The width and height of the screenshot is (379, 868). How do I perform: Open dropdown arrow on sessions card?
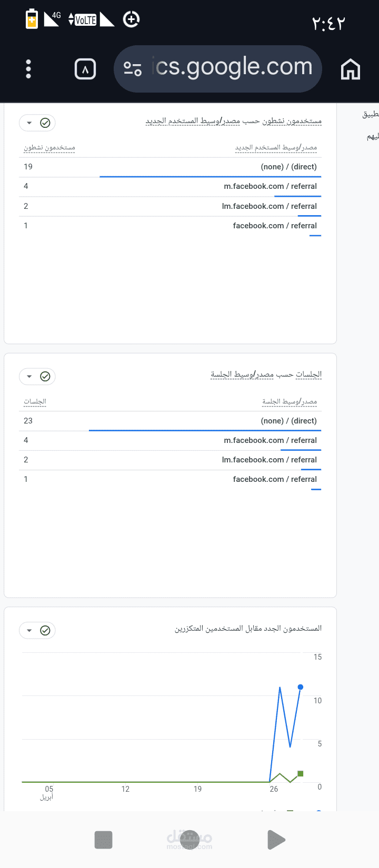pos(29,377)
